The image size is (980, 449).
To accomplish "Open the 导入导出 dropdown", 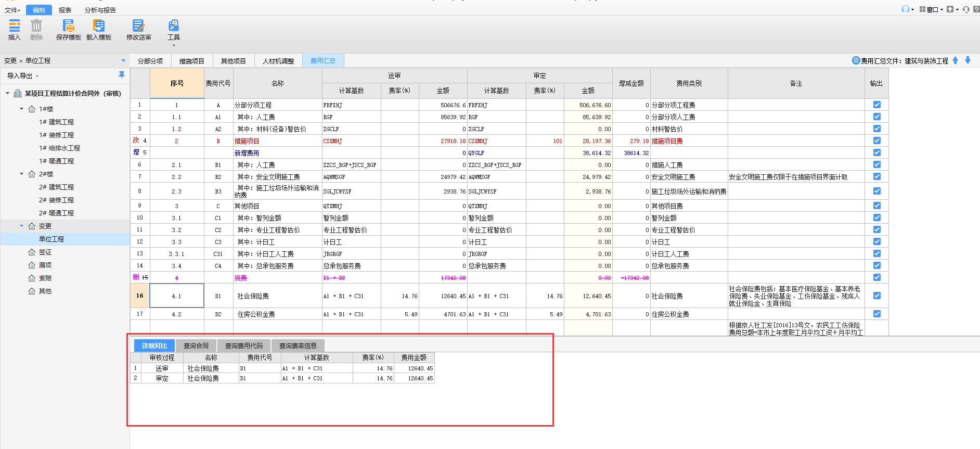I will pyautogui.click(x=23, y=76).
